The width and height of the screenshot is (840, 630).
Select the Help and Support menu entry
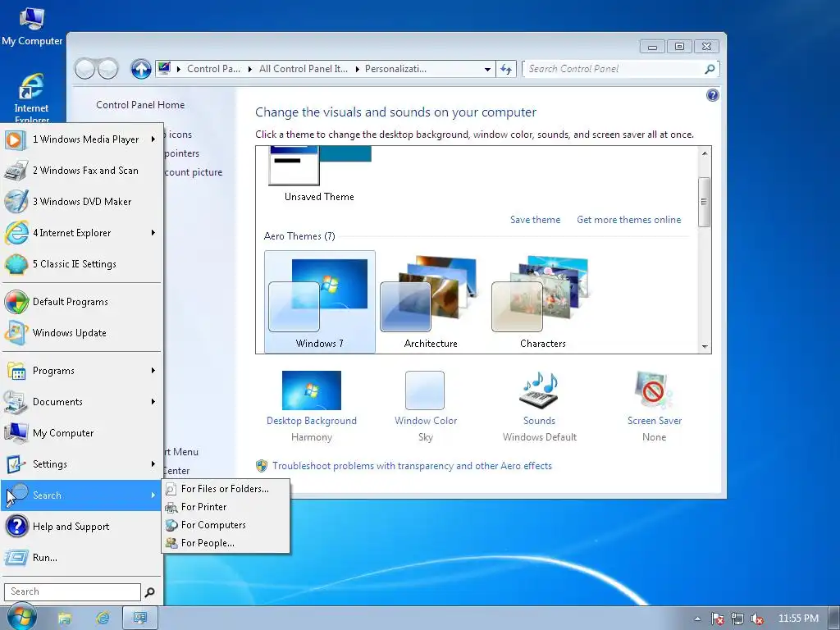[x=81, y=527]
